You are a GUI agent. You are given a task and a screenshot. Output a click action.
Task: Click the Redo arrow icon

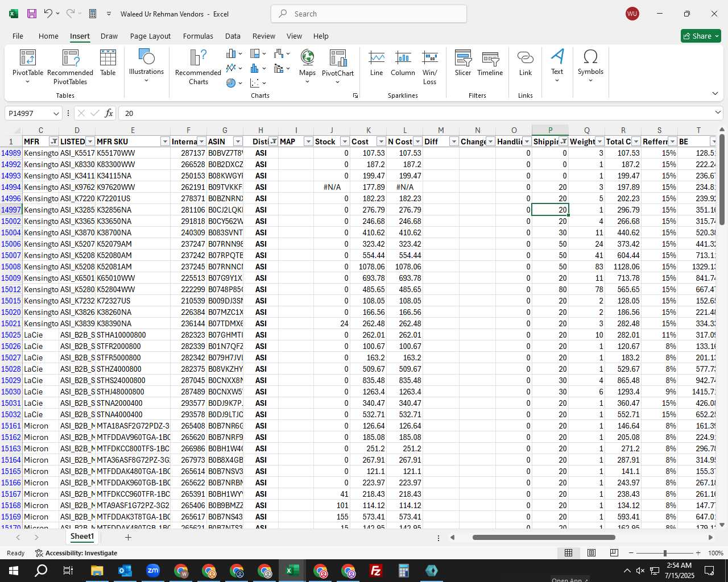(70, 14)
